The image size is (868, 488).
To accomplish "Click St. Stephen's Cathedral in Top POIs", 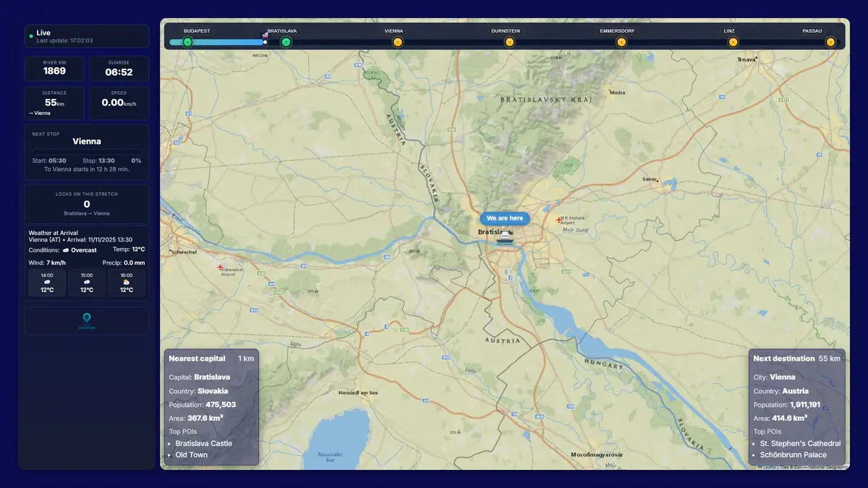I will pos(800,443).
